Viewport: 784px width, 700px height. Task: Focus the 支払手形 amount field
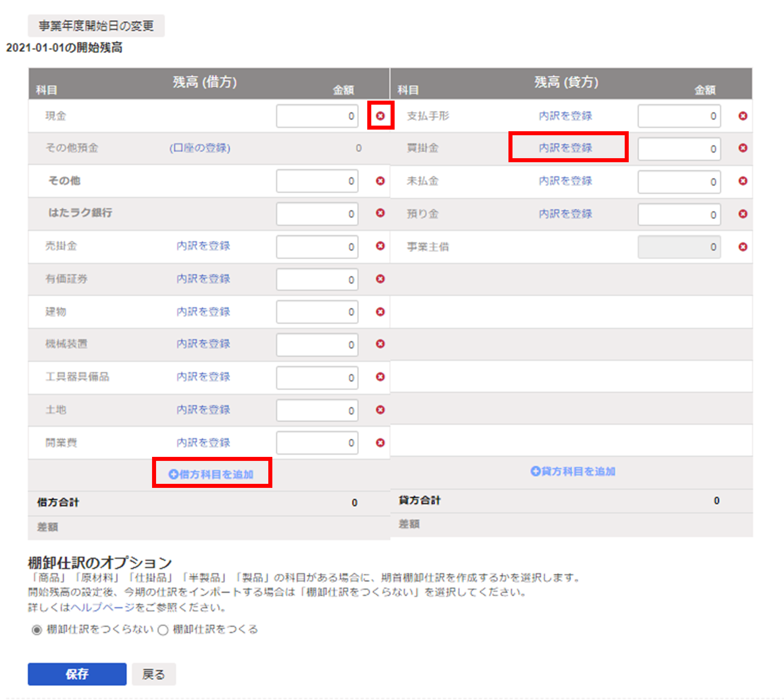click(x=679, y=116)
